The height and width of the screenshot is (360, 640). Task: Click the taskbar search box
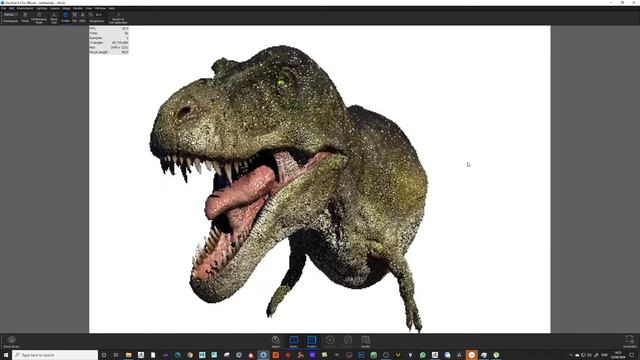[55, 355]
